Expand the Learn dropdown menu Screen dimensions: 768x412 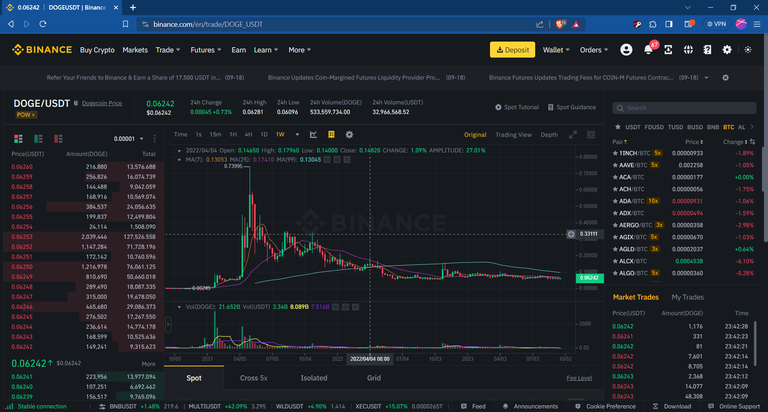(265, 50)
